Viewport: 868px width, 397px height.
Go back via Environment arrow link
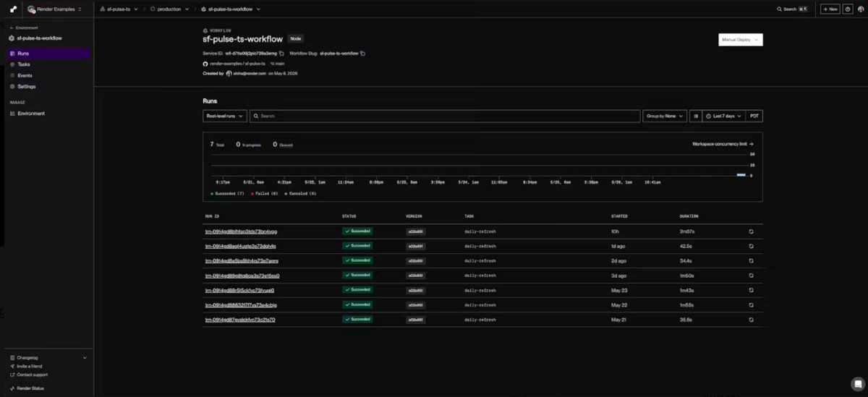[24, 28]
